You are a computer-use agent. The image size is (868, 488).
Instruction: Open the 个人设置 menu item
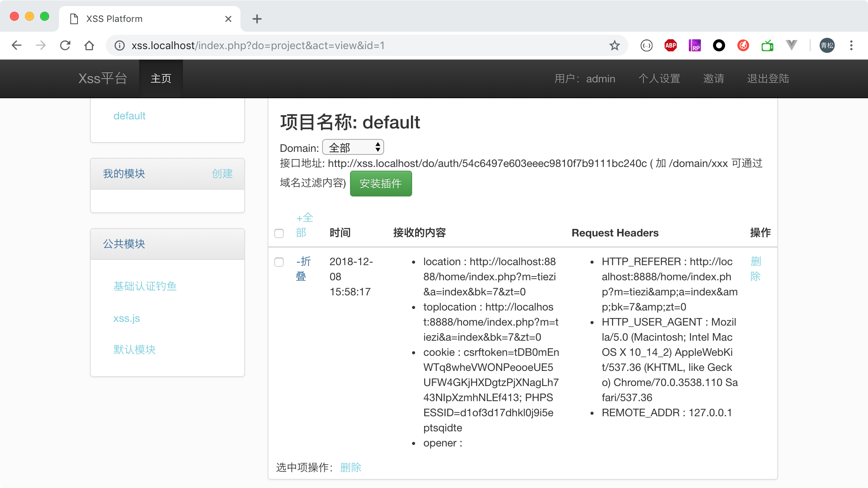[x=659, y=78]
